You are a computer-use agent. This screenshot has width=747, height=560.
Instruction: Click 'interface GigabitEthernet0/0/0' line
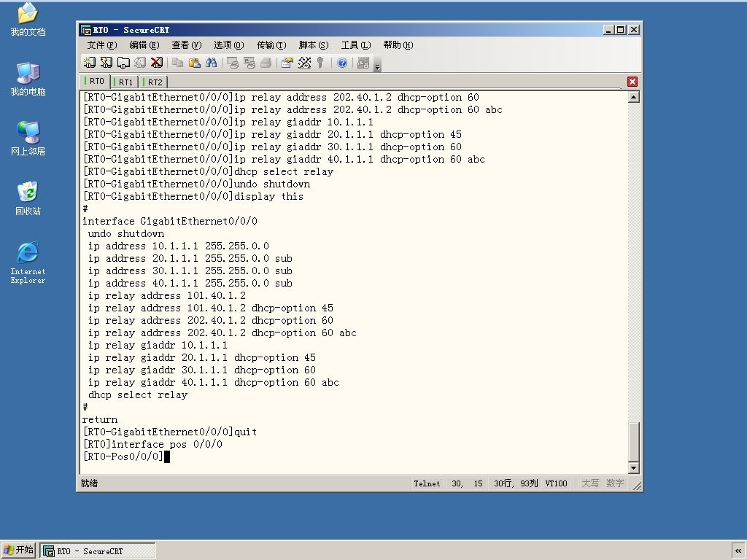pos(170,222)
